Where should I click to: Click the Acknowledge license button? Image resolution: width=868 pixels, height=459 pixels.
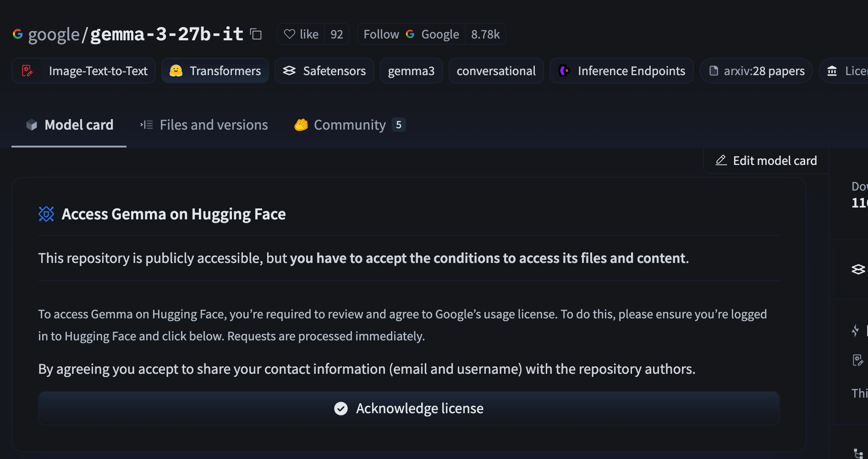(409, 408)
